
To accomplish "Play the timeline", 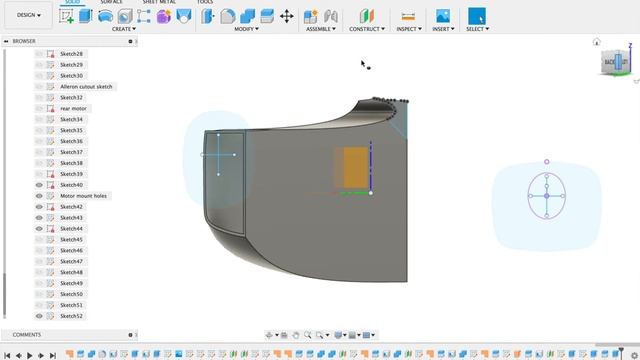I will coord(30,356).
